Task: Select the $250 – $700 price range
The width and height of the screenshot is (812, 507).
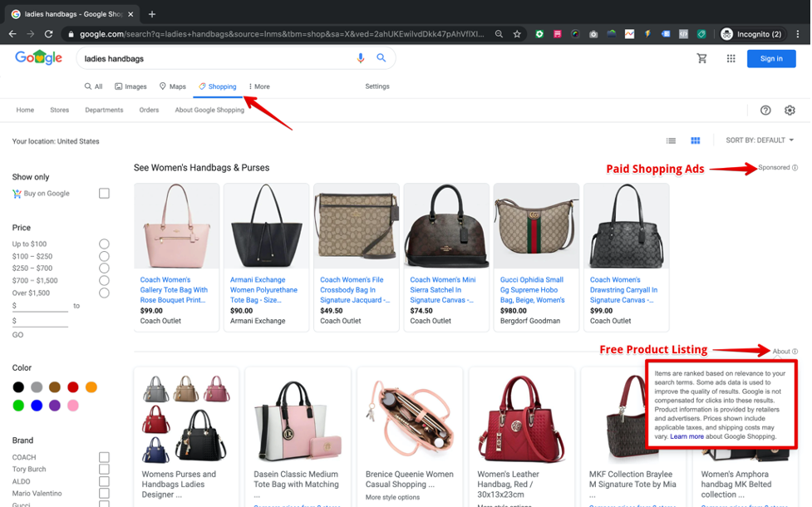Action: (x=104, y=268)
